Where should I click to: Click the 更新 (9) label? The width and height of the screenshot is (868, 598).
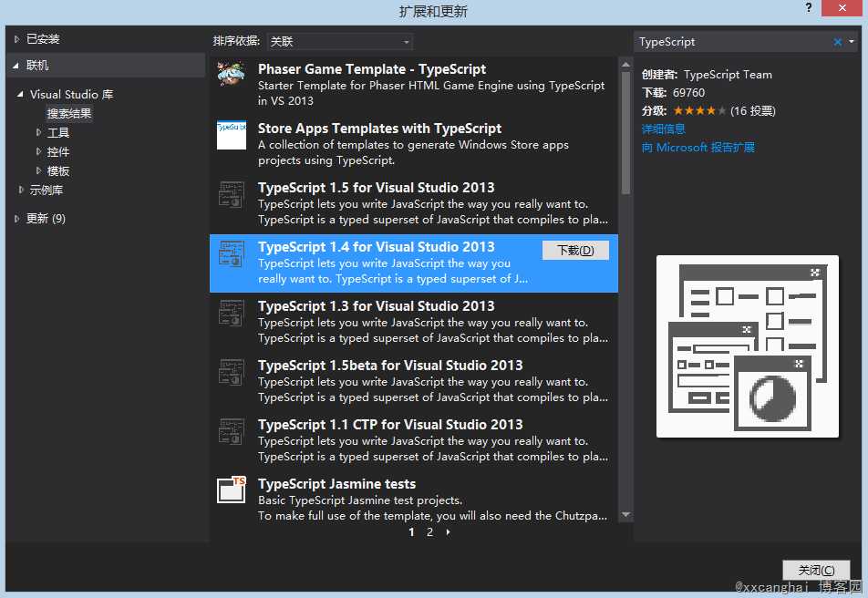[x=46, y=219]
